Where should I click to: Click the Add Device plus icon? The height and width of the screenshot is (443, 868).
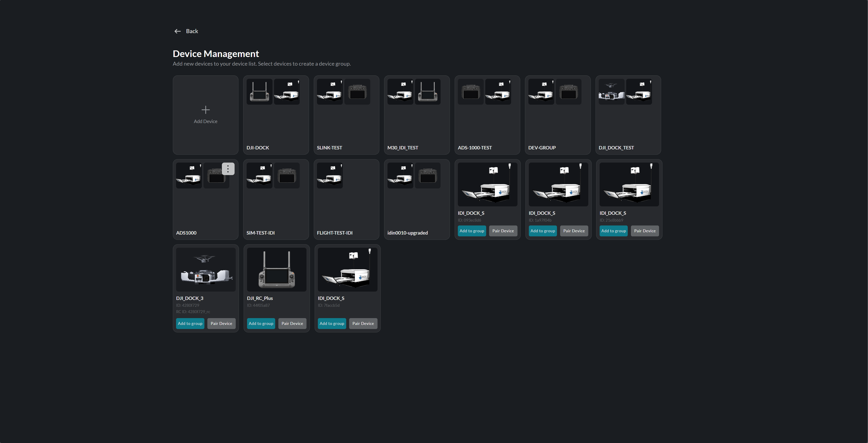206,110
